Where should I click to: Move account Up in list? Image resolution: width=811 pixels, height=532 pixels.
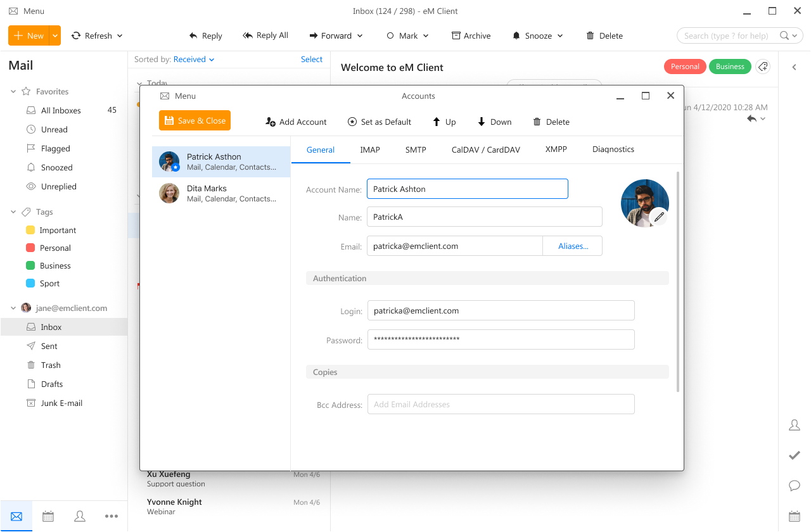[444, 122]
